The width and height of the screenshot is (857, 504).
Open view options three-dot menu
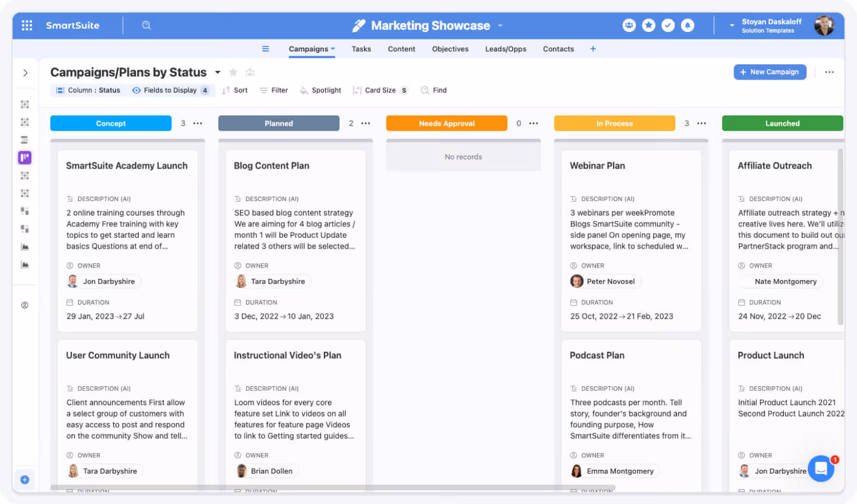[x=830, y=72]
